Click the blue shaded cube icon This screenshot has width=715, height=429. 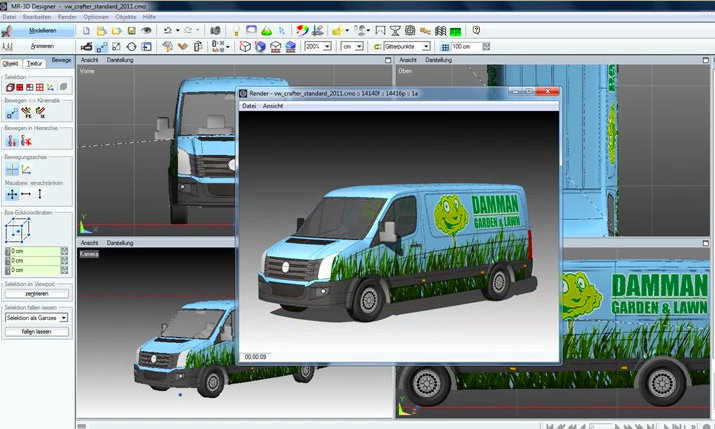click(x=260, y=47)
